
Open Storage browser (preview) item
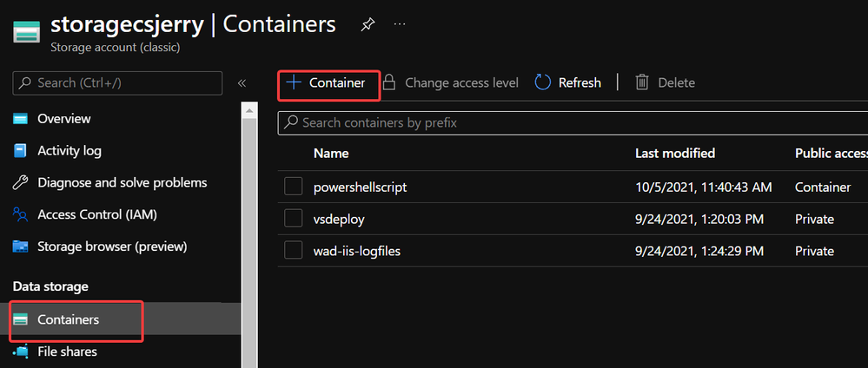(x=112, y=246)
